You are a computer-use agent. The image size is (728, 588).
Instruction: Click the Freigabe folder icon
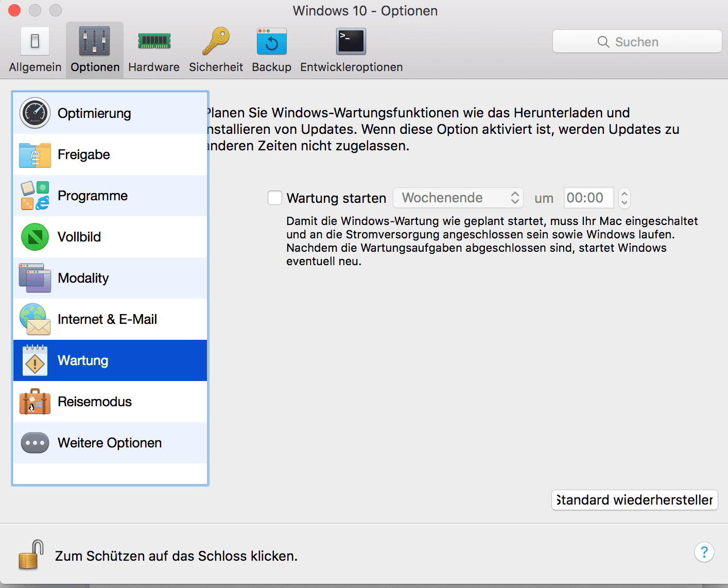35,154
